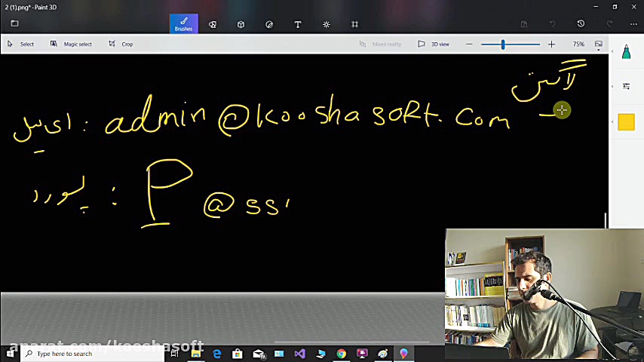The height and width of the screenshot is (362, 644).
Task: Open the History panel icon
Action: coord(581,24)
